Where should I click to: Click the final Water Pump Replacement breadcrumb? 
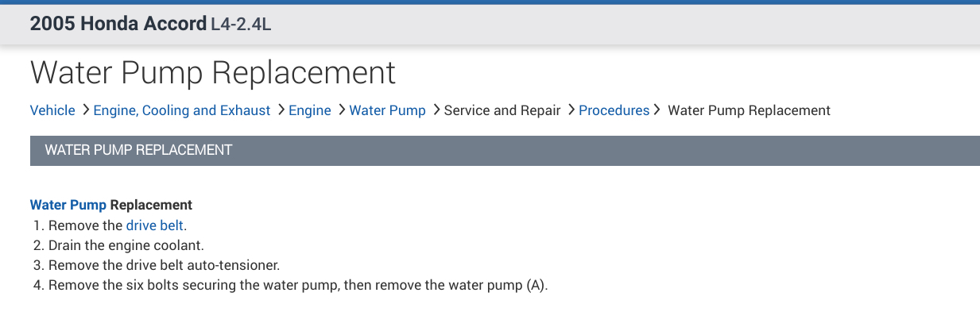click(749, 110)
